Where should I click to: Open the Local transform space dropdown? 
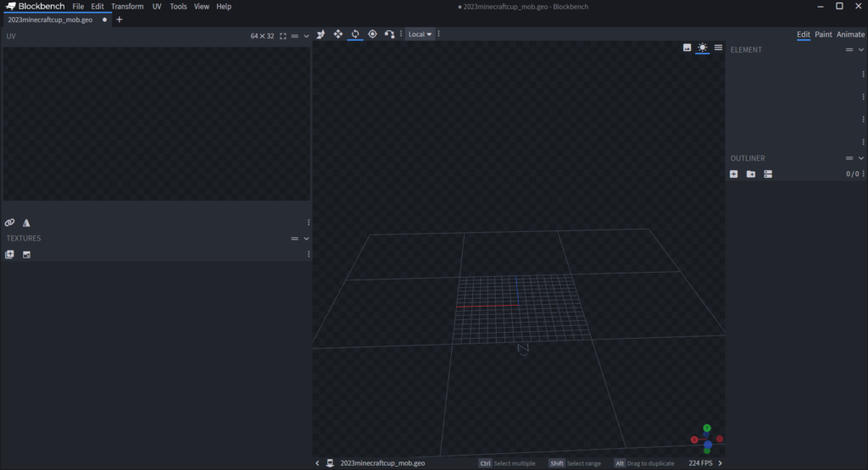(420, 34)
